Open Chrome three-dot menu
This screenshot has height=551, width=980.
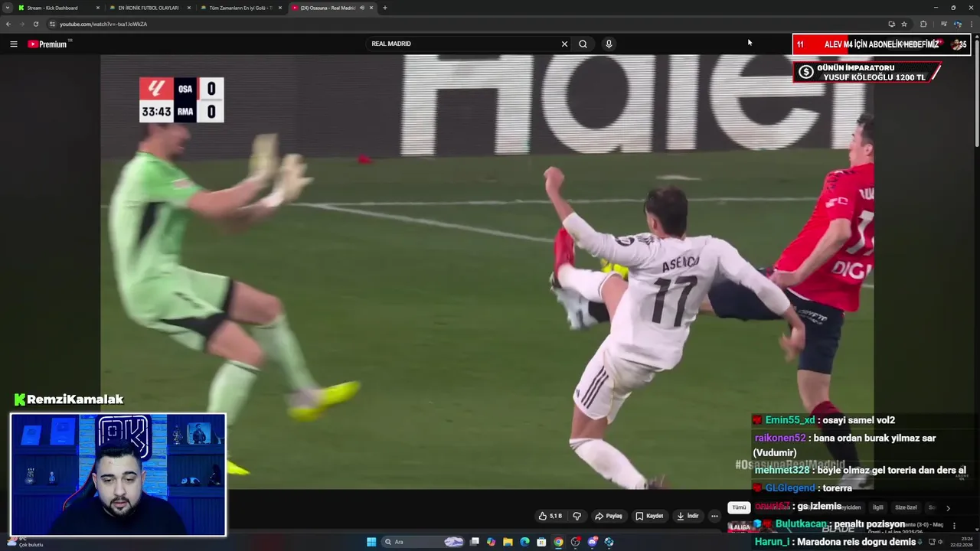[x=971, y=24]
